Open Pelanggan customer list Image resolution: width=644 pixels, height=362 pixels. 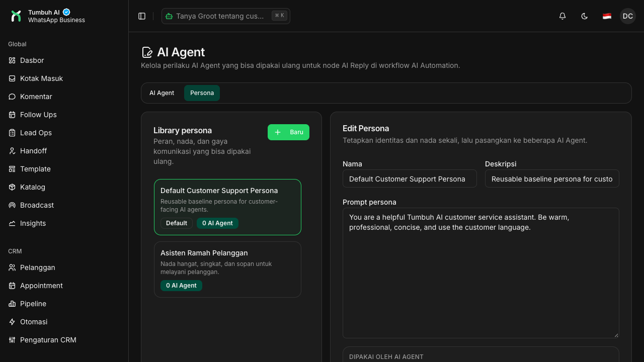[x=64, y=267]
